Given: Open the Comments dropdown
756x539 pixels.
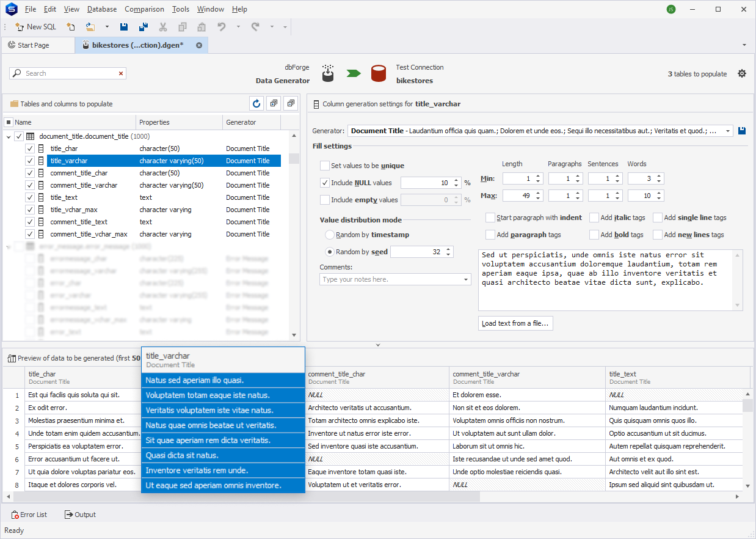Looking at the screenshot, I should 466,279.
